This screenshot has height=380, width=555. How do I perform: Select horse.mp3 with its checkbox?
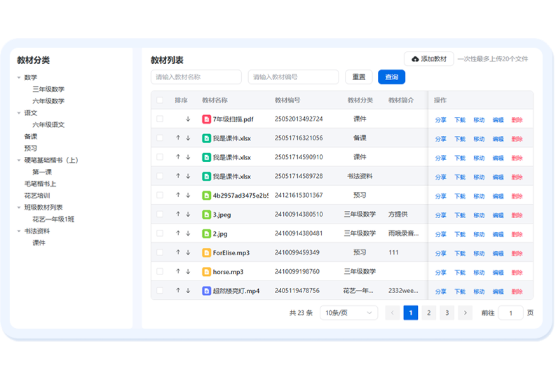pyautogui.click(x=160, y=272)
